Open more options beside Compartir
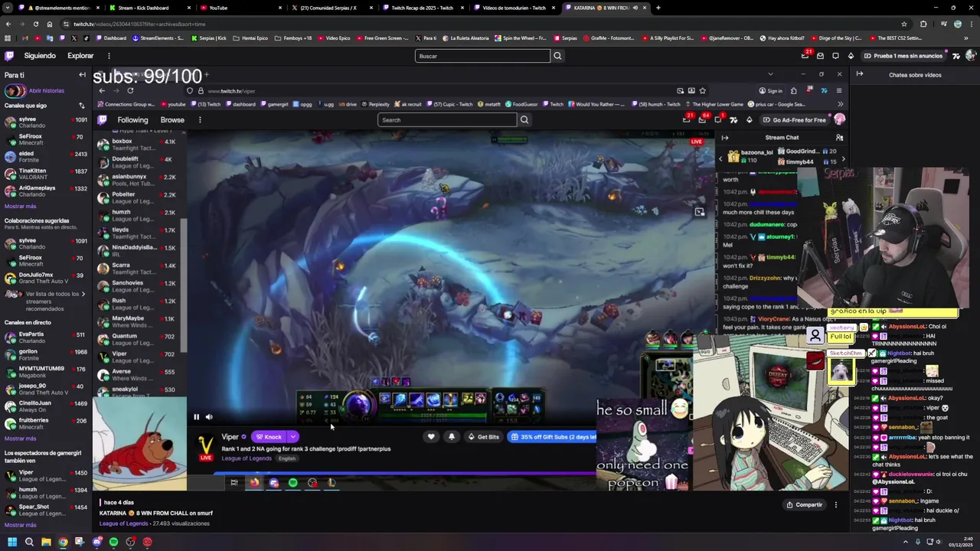The width and height of the screenshot is (980, 551). [836, 504]
